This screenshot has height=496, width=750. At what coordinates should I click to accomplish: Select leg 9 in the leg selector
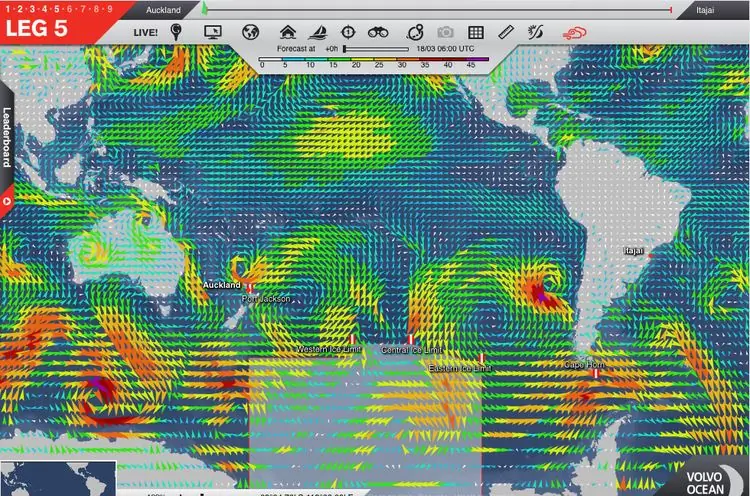click(110, 9)
